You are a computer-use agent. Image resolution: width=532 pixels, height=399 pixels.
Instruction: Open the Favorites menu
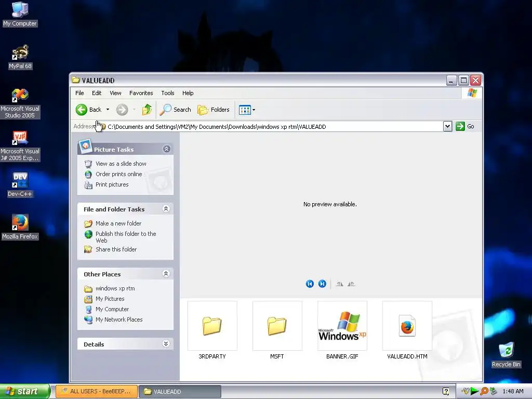(141, 93)
